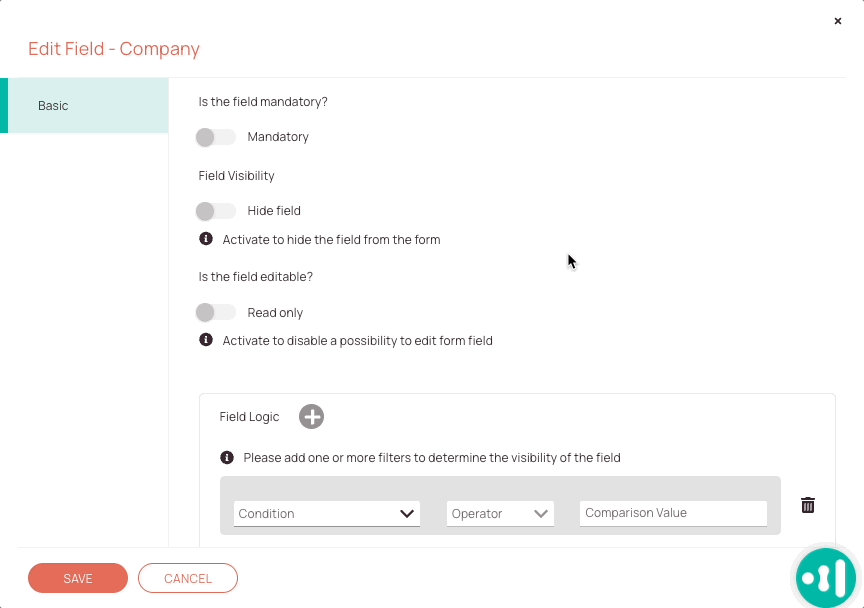Delete the field logic condition row
The height and width of the screenshot is (608, 864).
click(x=808, y=505)
